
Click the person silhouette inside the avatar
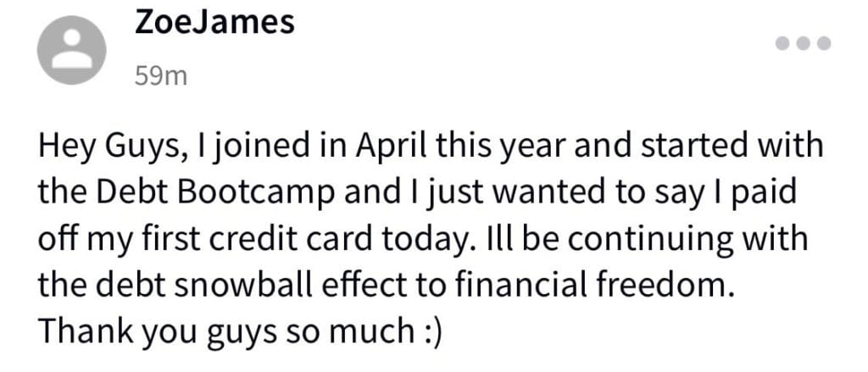coord(71,49)
